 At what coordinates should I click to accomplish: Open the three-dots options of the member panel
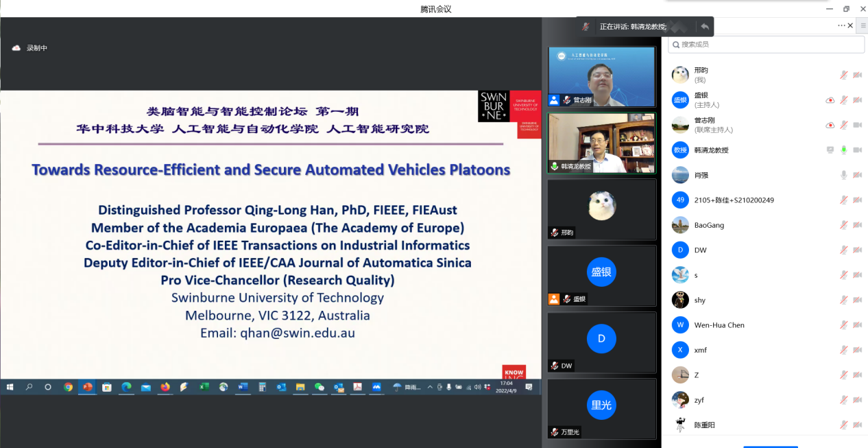pos(841,25)
